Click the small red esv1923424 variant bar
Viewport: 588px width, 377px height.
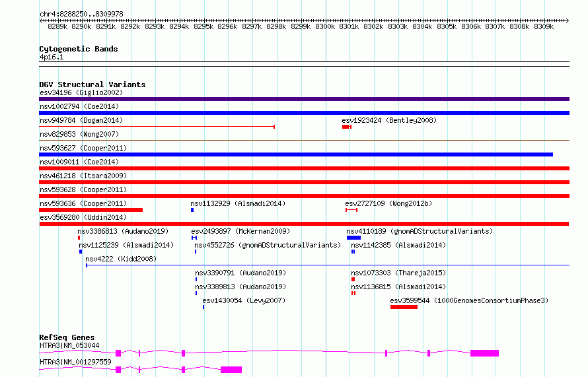pos(346,127)
